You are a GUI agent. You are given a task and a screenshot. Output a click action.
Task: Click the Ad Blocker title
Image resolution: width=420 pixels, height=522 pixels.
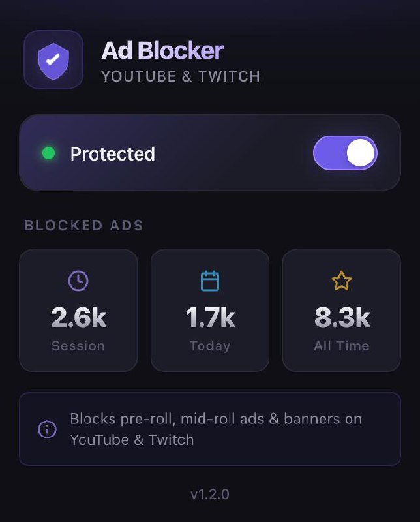click(x=162, y=50)
